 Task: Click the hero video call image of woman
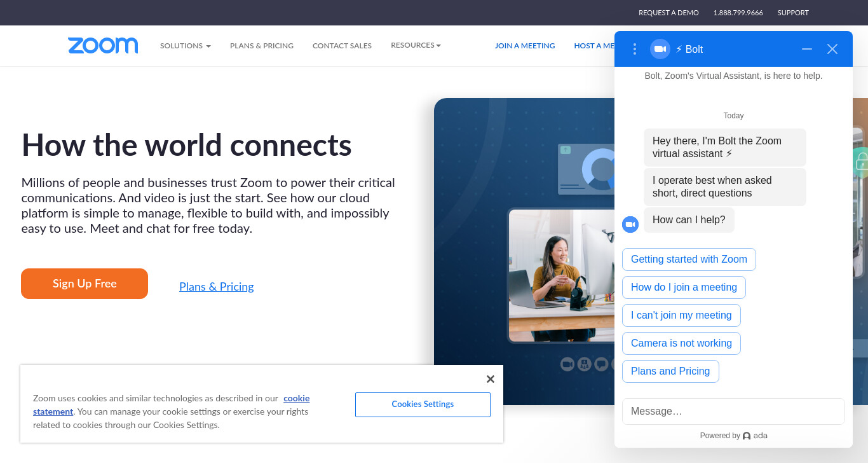point(562,275)
